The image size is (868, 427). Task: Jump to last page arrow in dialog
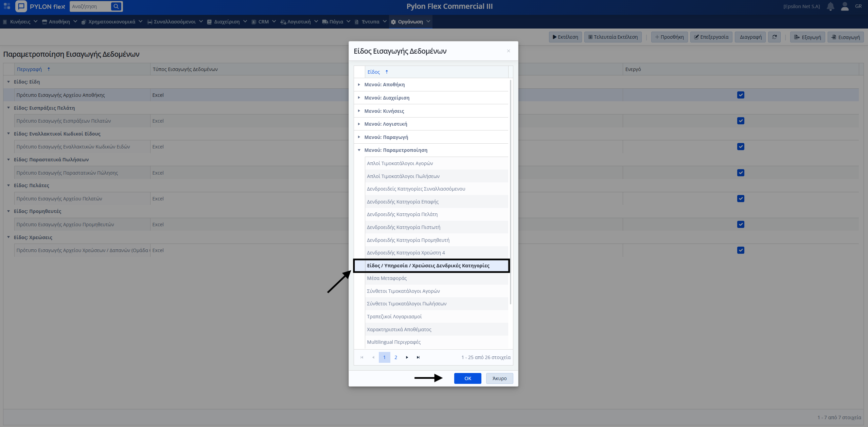[x=418, y=357]
